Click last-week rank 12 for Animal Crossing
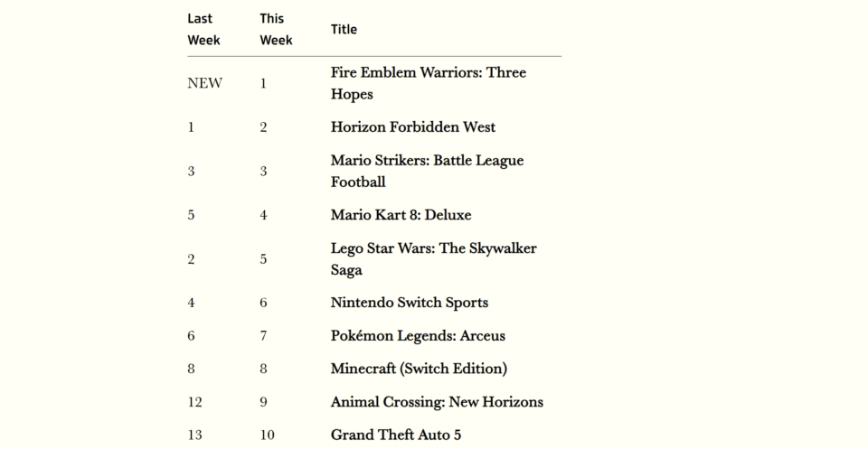The width and height of the screenshot is (868, 449). click(x=195, y=402)
